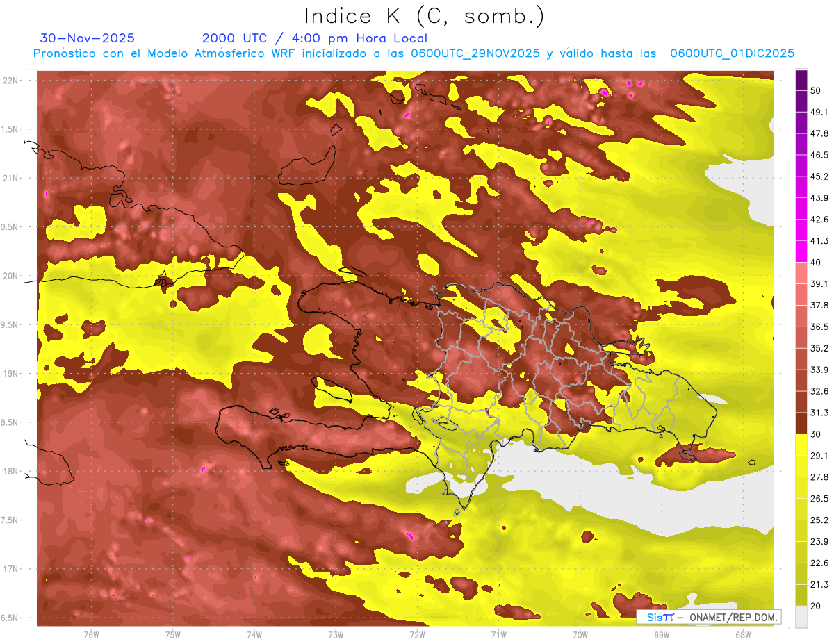This screenshot has height=644, width=834.
Task: Click the longitude axis label "72W"
Action: (417, 634)
